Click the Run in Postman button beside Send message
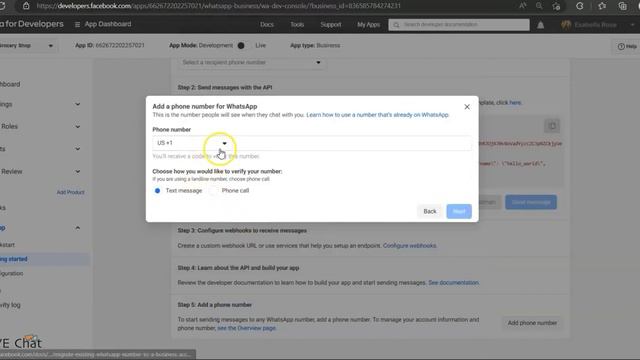The width and height of the screenshot is (640, 360). point(490,202)
